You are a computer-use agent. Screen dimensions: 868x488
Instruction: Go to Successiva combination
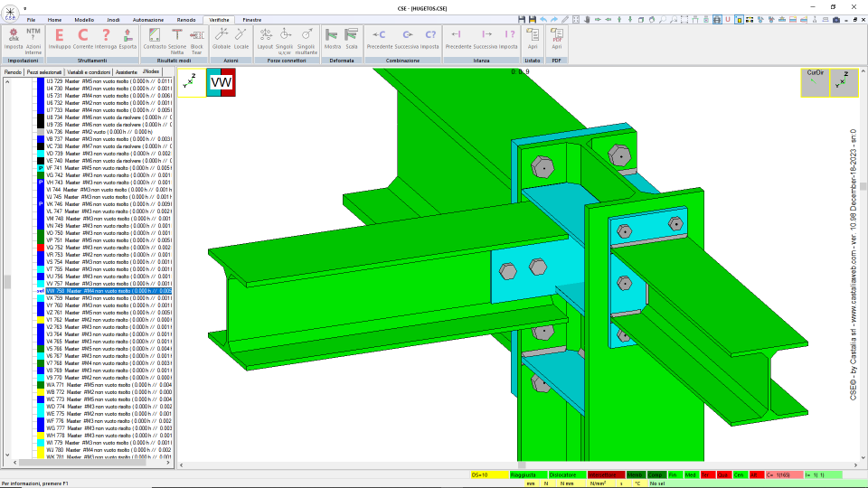[x=407, y=39]
